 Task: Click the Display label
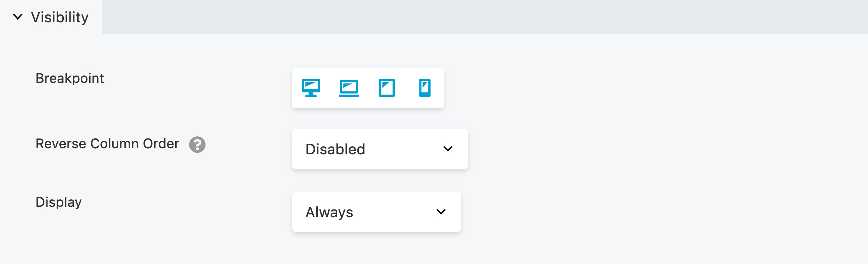pyautogui.click(x=58, y=202)
